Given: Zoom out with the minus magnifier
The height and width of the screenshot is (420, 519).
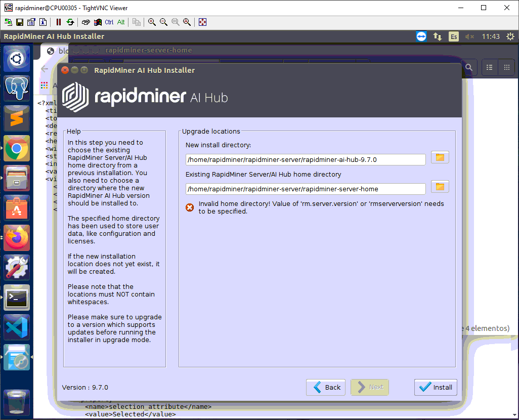Looking at the screenshot, I should point(163,22).
